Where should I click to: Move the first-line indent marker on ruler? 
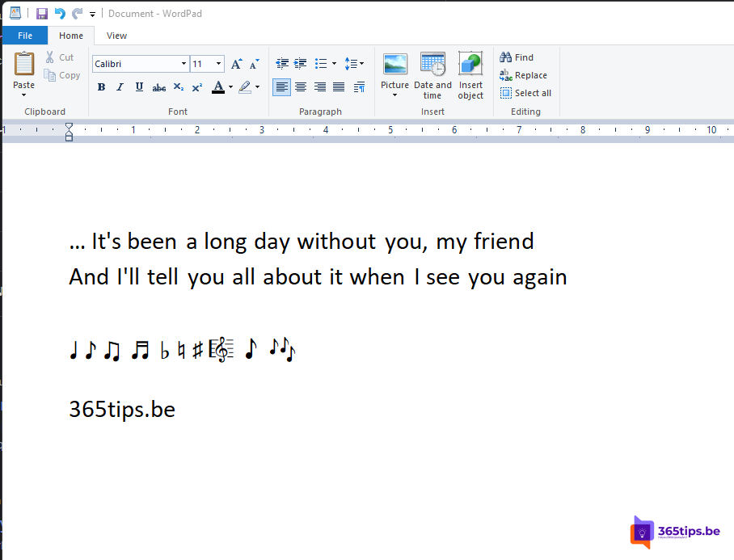point(69,126)
